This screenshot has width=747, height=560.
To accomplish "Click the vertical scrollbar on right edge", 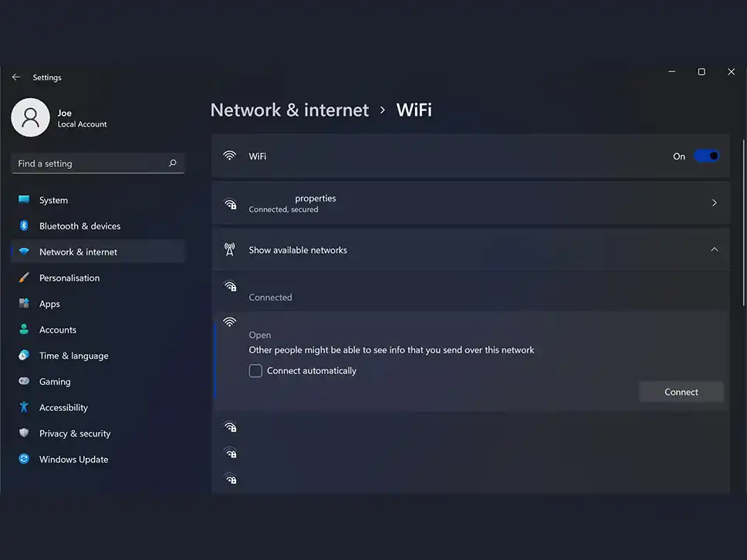I will (x=743, y=224).
